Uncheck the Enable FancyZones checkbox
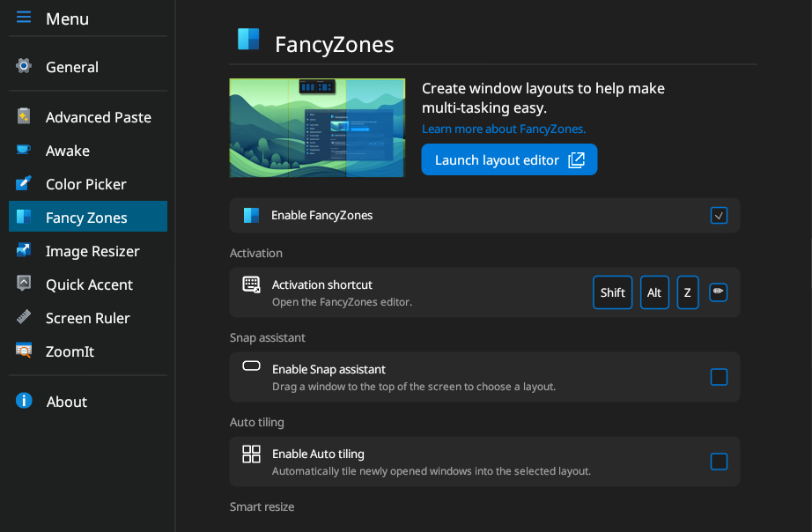 (x=719, y=216)
